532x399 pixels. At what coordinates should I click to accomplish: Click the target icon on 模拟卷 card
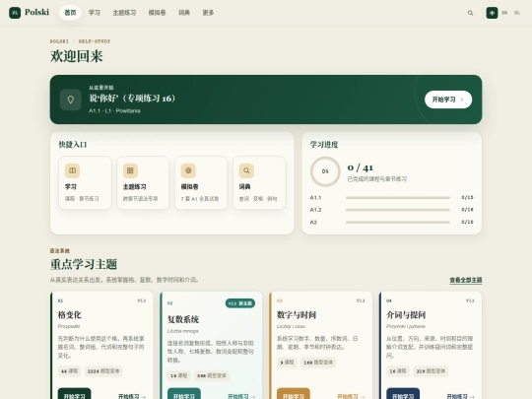pyautogui.click(x=188, y=170)
